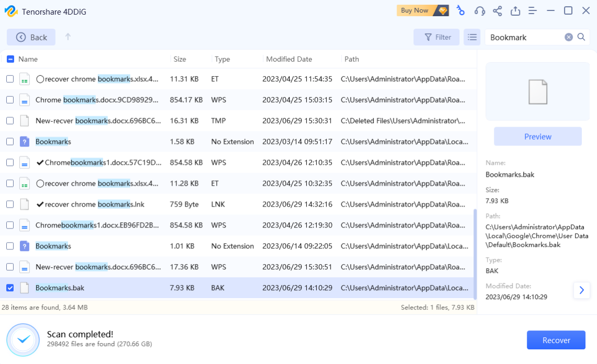Image resolution: width=597 pixels, height=364 pixels.
Task: Click the Recover button
Action: (556, 340)
